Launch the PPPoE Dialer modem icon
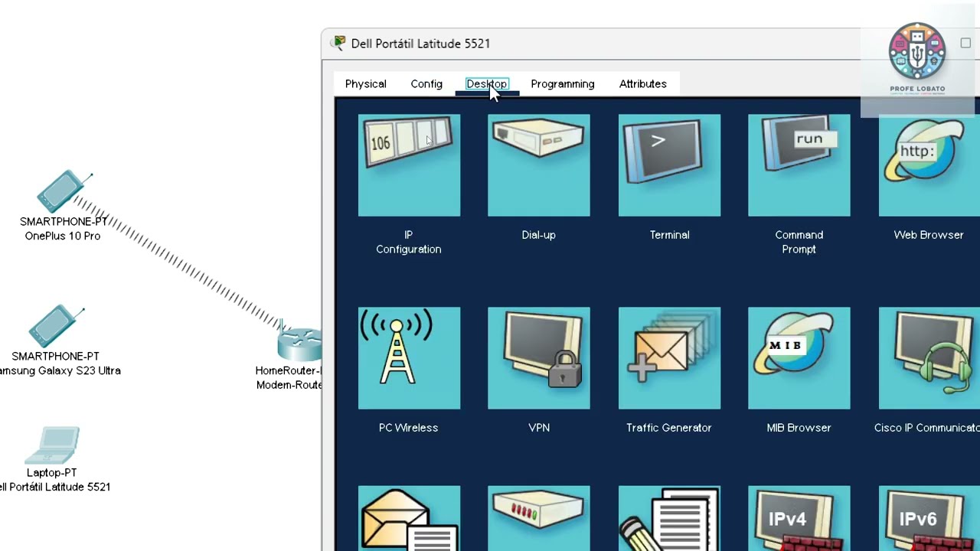 coord(539,518)
